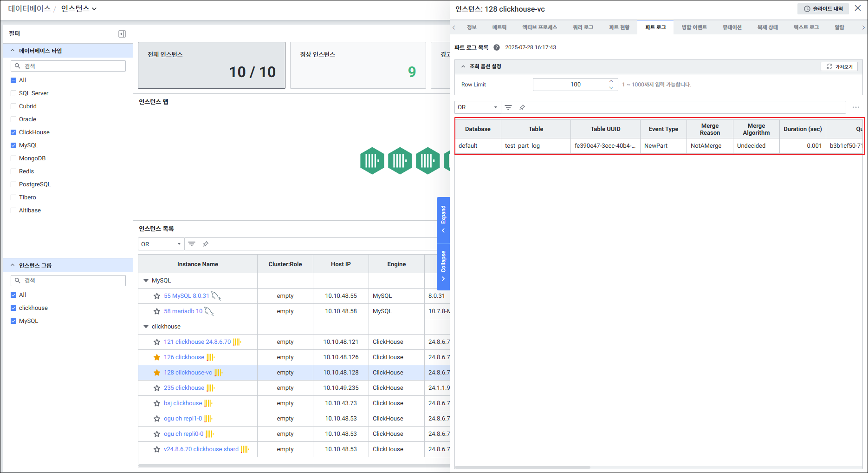The height and width of the screenshot is (473, 868).
Task: Click first ClickHouse hexagon in instance map
Action: (x=372, y=161)
